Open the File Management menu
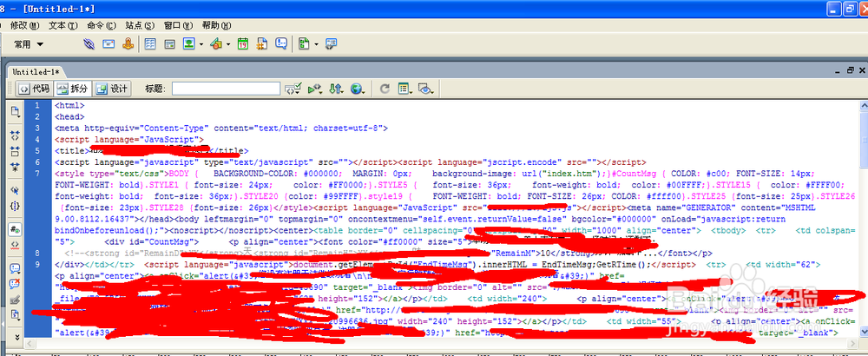This screenshot has width=868, height=356. pyautogui.click(x=336, y=89)
